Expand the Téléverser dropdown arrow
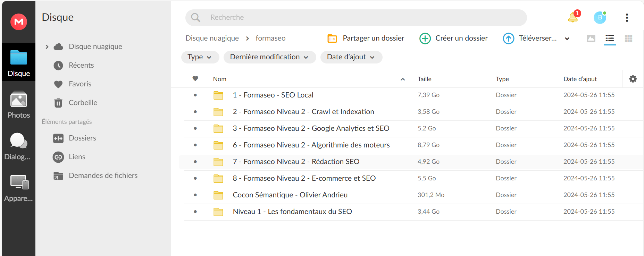This screenshot has height=256, width=644. tap(567, 39)
